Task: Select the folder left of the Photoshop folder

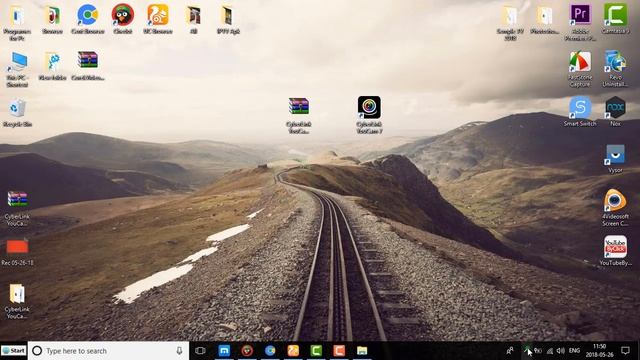Action: coord(510,16)
